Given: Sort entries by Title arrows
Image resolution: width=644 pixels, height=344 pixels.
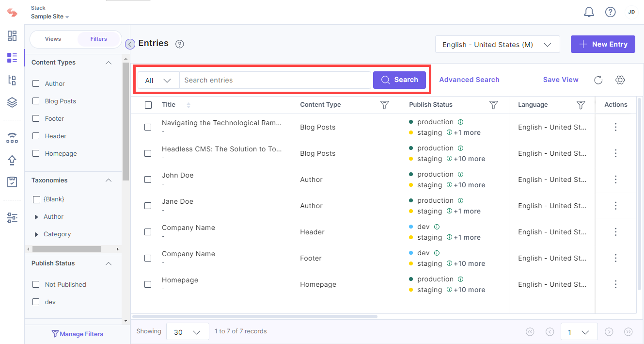Looking at the screenshot, I should (188, 105).
